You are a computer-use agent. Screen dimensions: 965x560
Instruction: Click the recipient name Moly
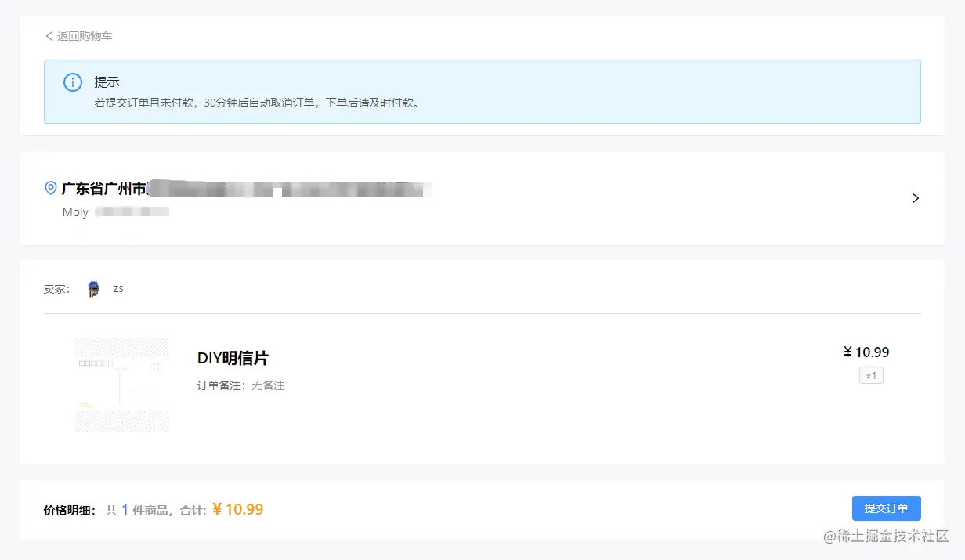(75, 211)
